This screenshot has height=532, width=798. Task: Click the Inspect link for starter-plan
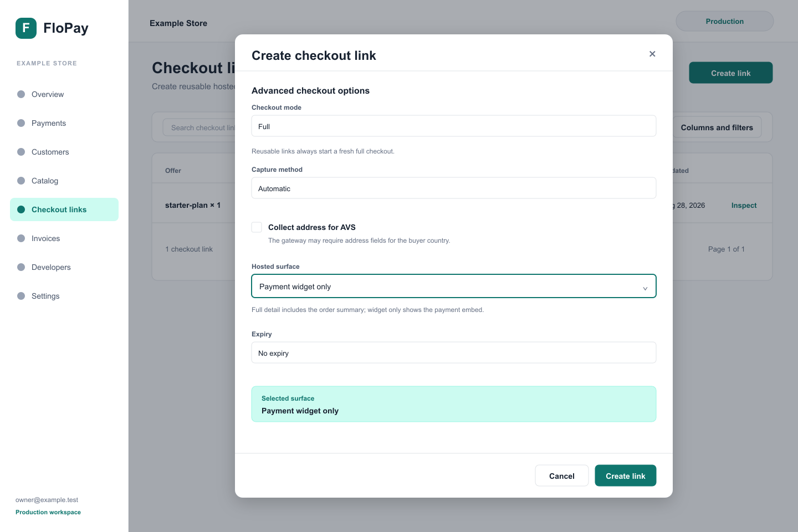[x=744, y=205]
